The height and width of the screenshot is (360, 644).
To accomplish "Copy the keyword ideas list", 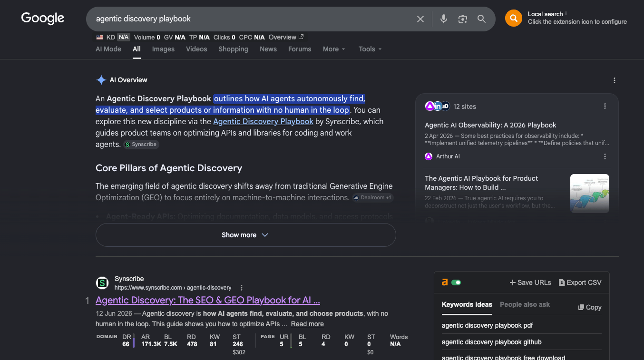I will pos(590,307).
